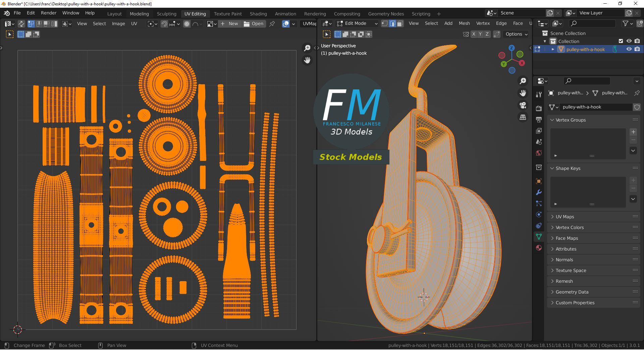Click the pan hand icon in 3D viewport
This screenshot has height=350, width=644.
(523, 93)
